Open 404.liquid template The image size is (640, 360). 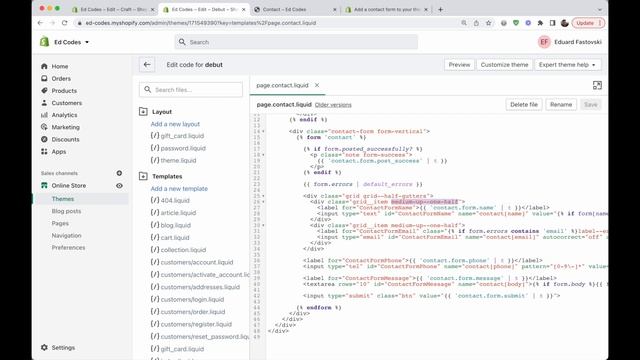coord(170,200)
